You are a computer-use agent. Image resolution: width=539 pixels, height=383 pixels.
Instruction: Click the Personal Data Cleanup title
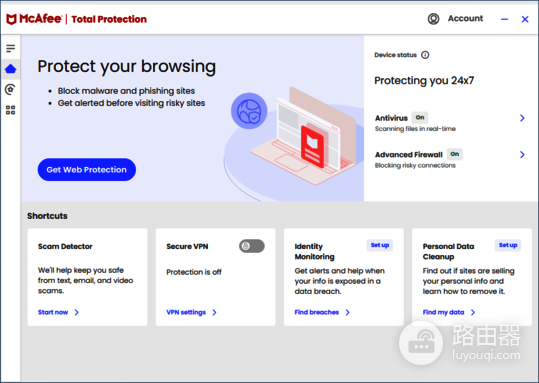coord(448,252)
